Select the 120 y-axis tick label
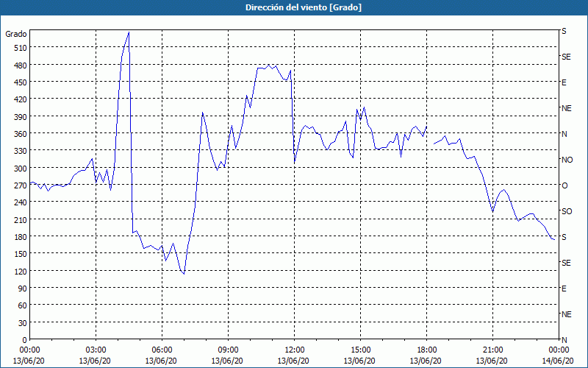The image size is (588, 368). click(x=21, y=272)
